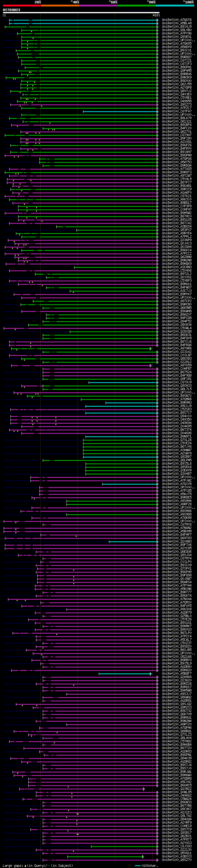Click the orange 20–40% identity legend segment

click(60, 6)
